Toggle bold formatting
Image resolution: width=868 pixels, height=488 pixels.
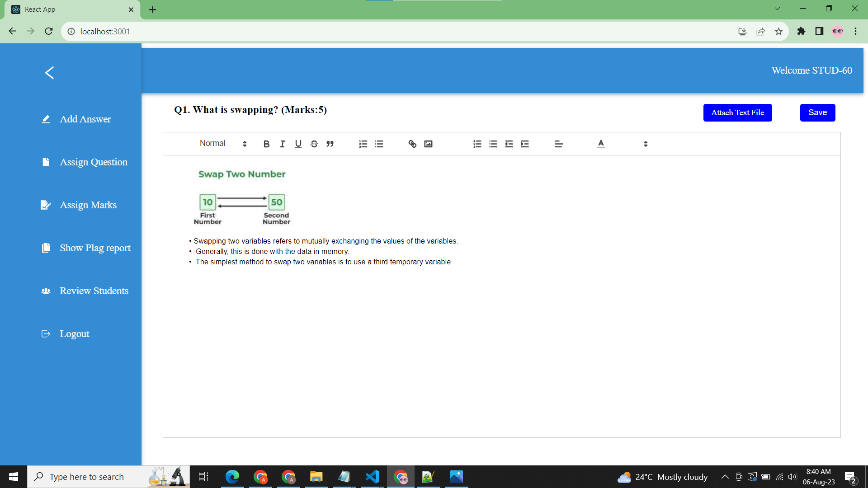[x=266, y=144]
